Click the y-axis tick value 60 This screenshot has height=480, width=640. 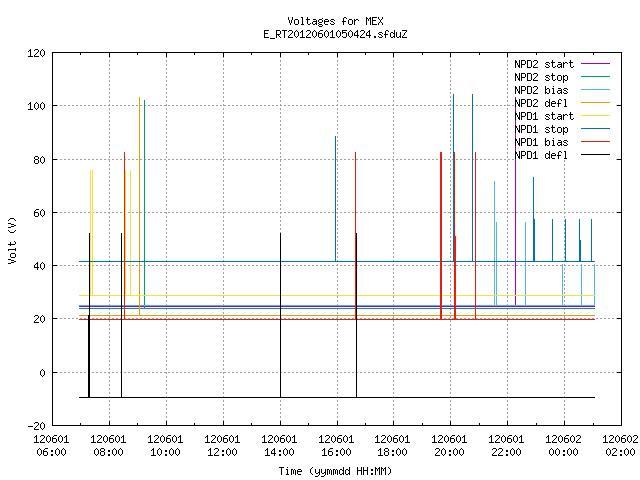click(39, 213)
